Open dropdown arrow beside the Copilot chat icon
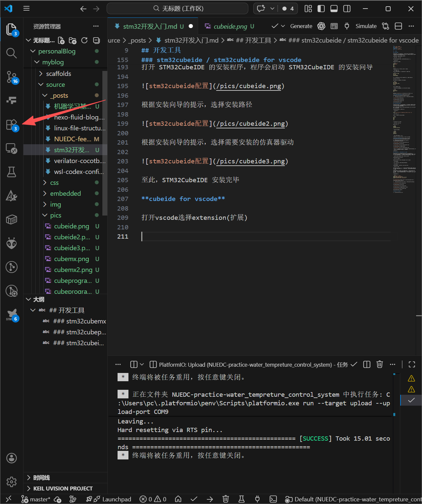This screenshot has width=422, height=504. (272, 9)
